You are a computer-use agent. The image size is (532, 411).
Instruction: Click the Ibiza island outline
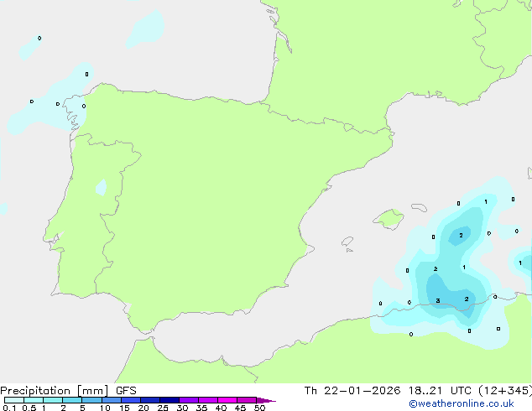tap(347, 242)
